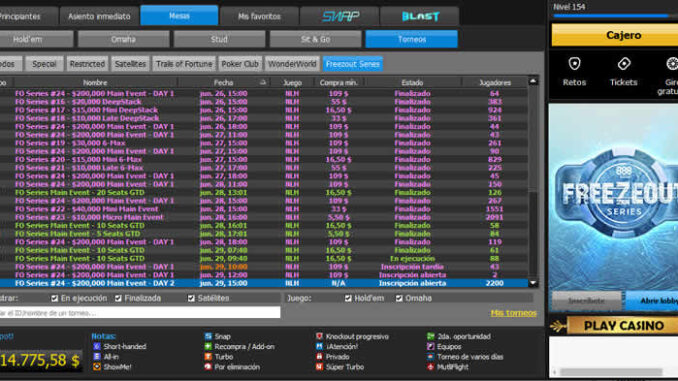This screenshot has width=678, height=381.
Task: Click the Torneo de varios días legend icon
Action: [x=431, y=356]
